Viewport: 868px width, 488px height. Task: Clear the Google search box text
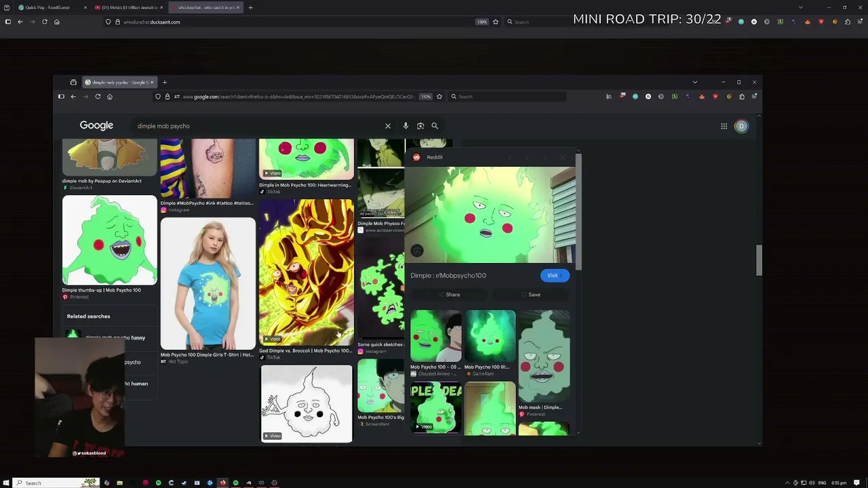click(x=388, y=126)
